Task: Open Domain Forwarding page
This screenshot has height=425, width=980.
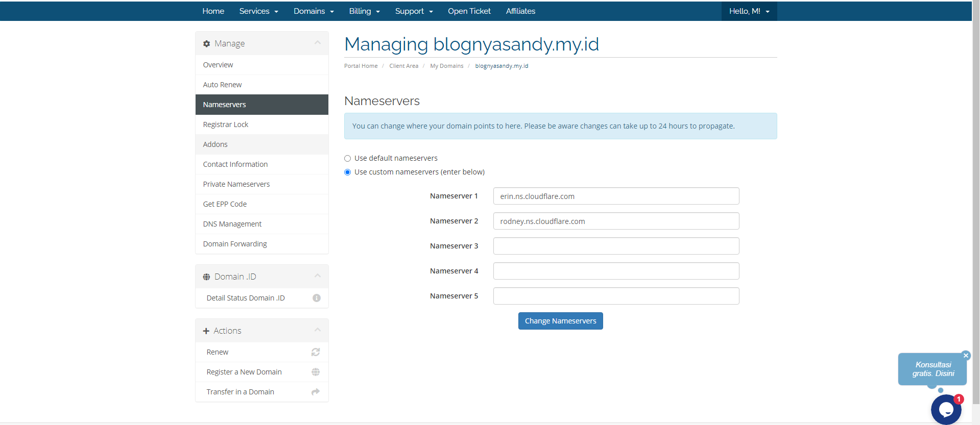Action: [x=262, y=244]
